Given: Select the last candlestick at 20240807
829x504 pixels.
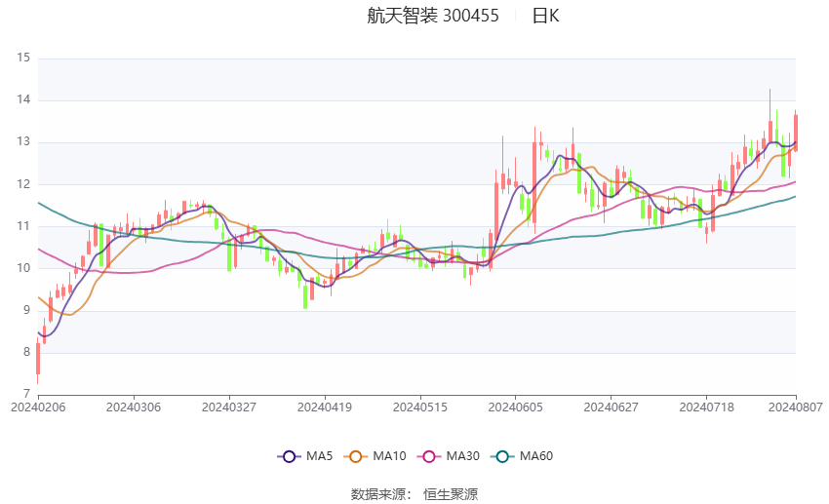Looking at the screenshot, I should [x=796, y=132].
